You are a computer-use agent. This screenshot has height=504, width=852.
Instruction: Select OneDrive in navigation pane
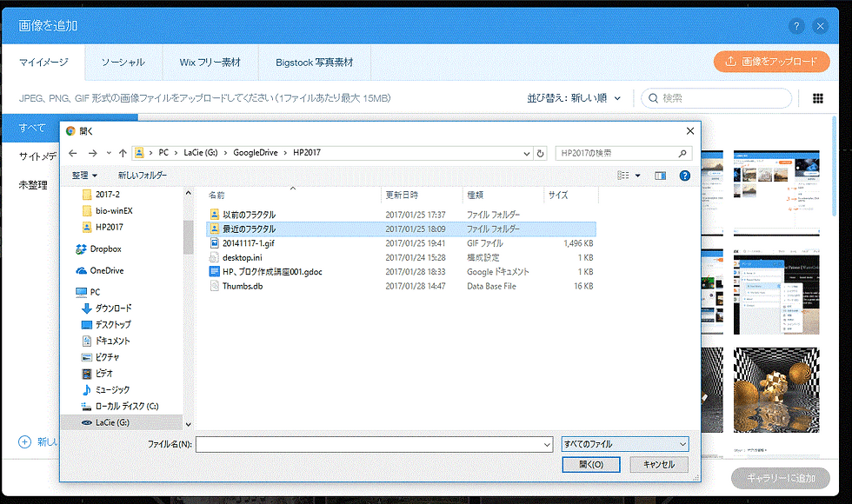click(x=100, y=270)
